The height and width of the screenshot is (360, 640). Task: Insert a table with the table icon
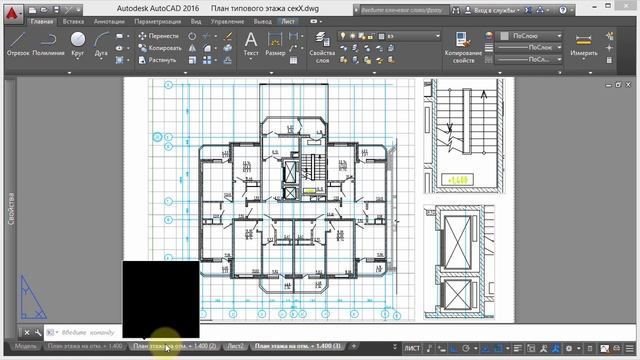pyautogui.click(x=293, y=60)
